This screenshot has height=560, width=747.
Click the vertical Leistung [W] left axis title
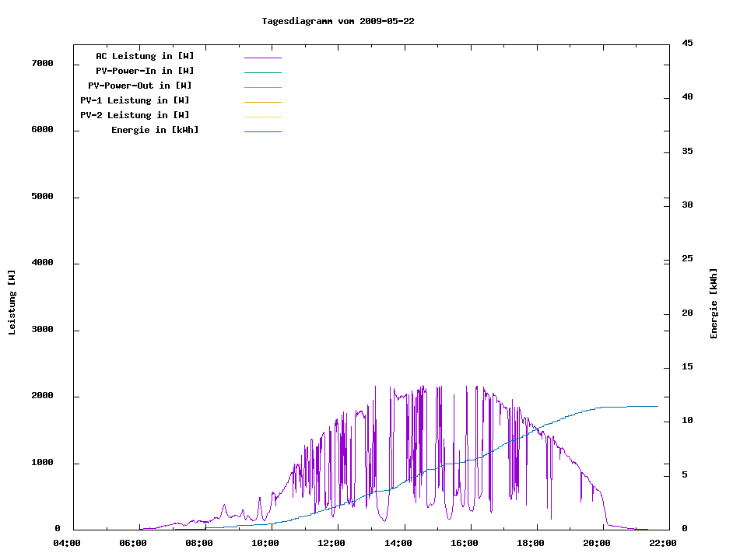pos(12,303)
